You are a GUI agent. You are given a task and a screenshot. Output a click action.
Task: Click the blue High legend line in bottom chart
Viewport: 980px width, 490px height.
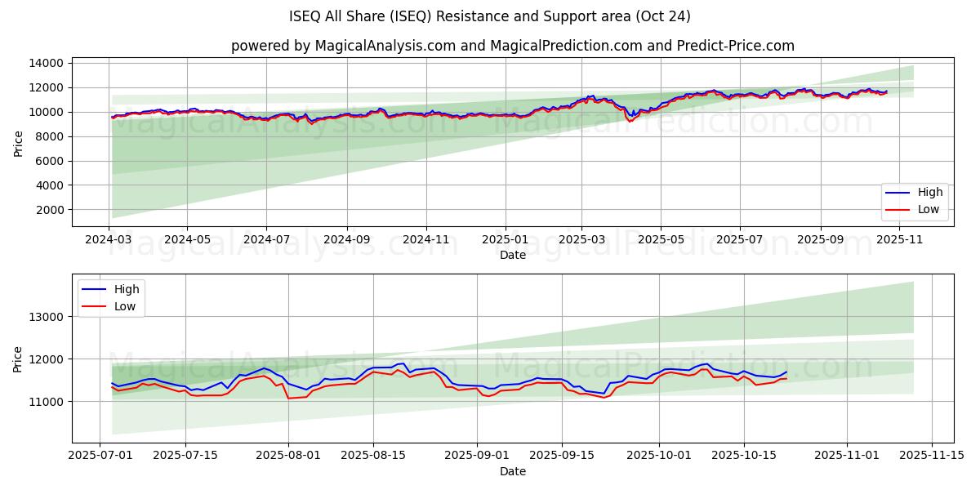click(x=95, y=289)
